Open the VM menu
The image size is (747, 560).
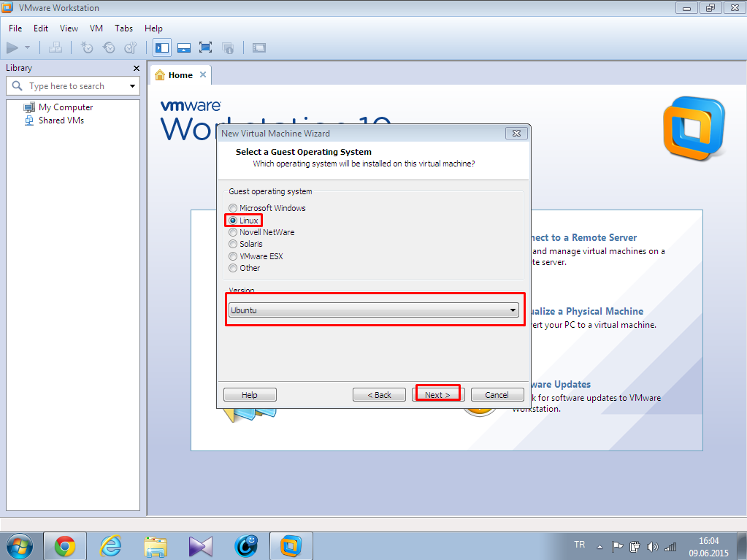tap(96, 28)
